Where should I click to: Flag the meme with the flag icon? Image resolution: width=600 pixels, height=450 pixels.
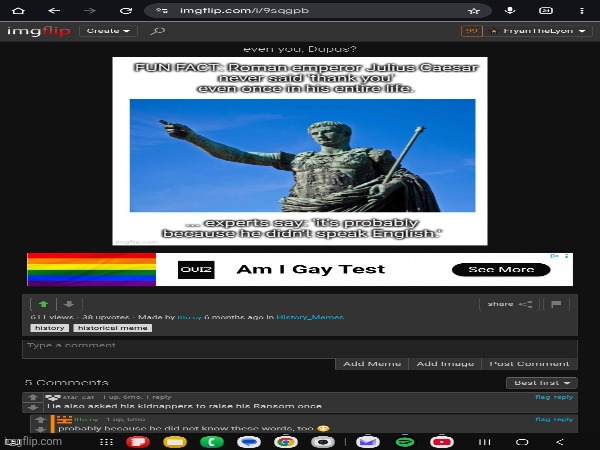coord(556,304)
